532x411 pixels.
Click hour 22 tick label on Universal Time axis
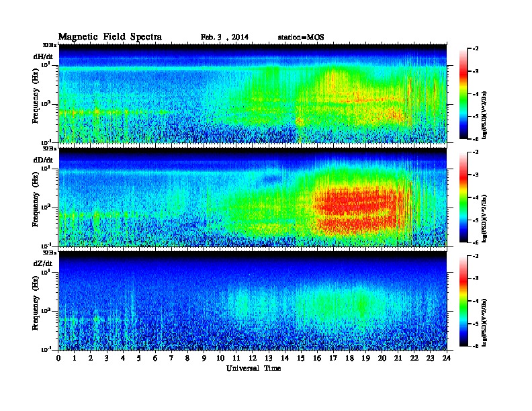[x=414, y=359]
